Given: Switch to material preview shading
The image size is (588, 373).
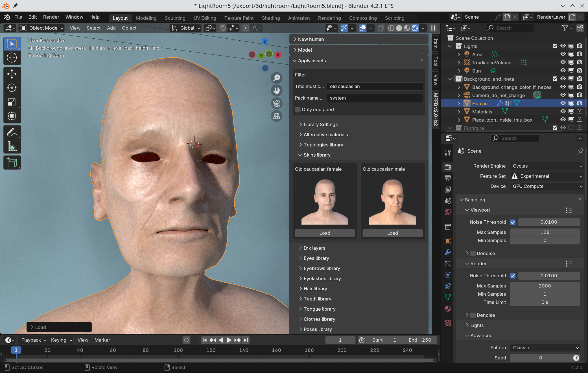Looking at the screenshot, I should click(407, 28).
